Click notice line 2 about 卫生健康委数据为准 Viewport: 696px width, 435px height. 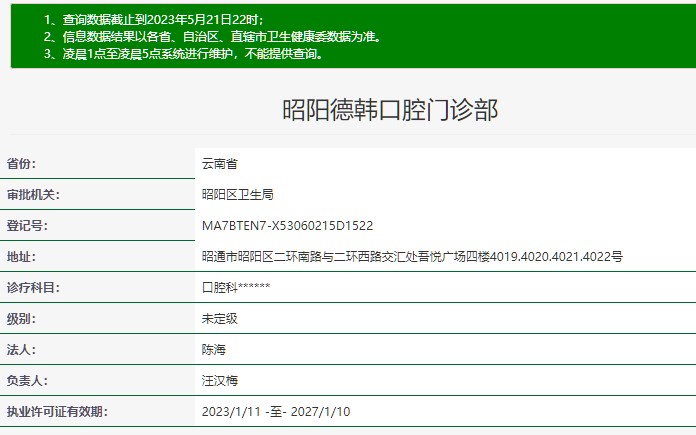213,36
